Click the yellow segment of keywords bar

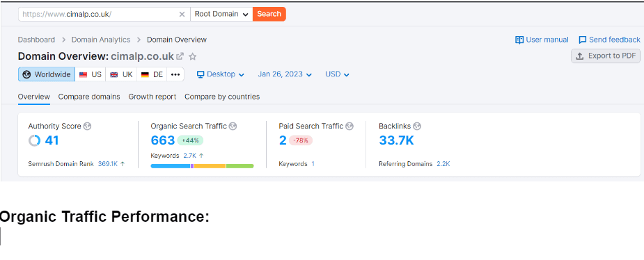210,166
